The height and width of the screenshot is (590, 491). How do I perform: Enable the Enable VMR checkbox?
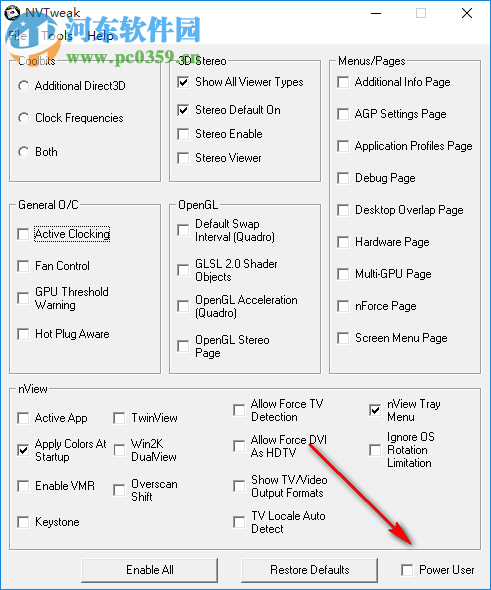[23, 486]
